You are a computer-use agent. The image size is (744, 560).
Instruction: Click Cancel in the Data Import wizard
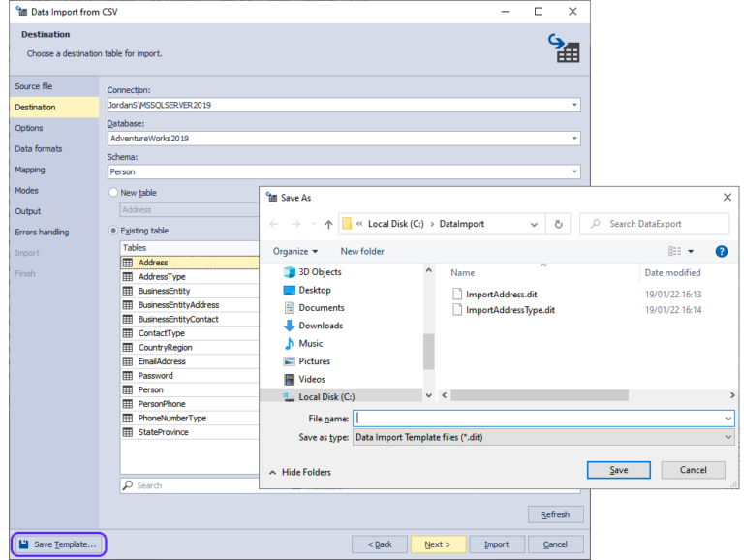[x=555, y=544]
